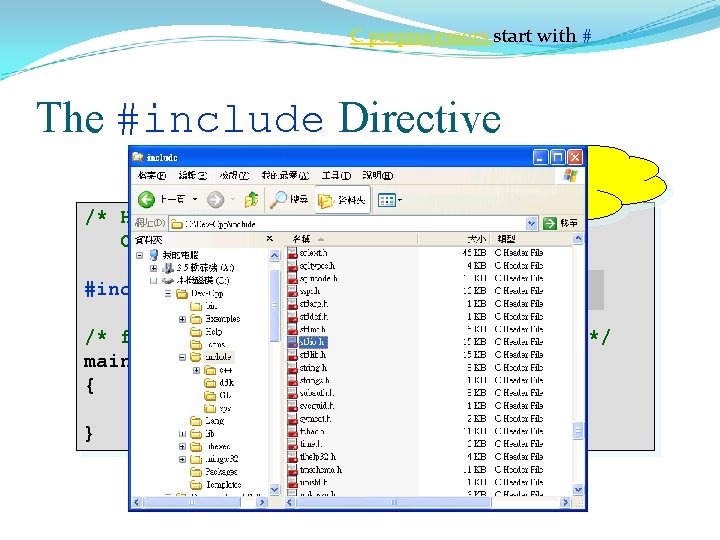720x540 pixels.
Task: Collapse the include folder tree node
Action: click(x=182, y=357)
